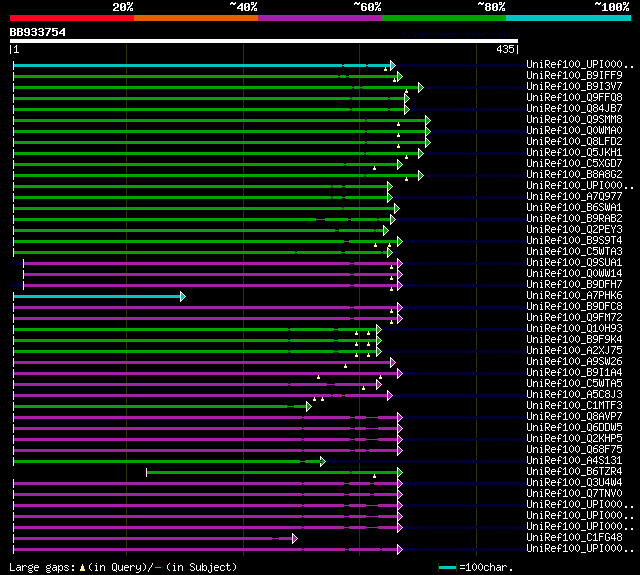This screenshot has height=575, width=640.
Task: Click the arrowhead ending the UniRef100_Q8AVP7 alignment
Action: 400,417
